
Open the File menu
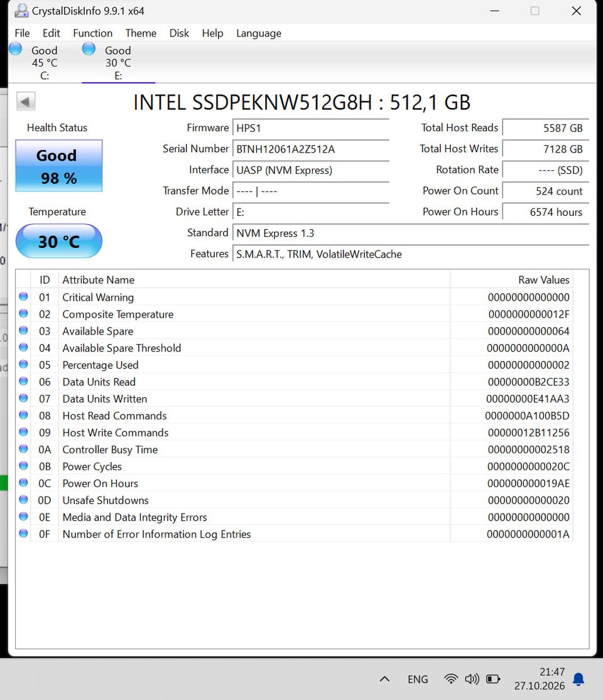[23, 33]
